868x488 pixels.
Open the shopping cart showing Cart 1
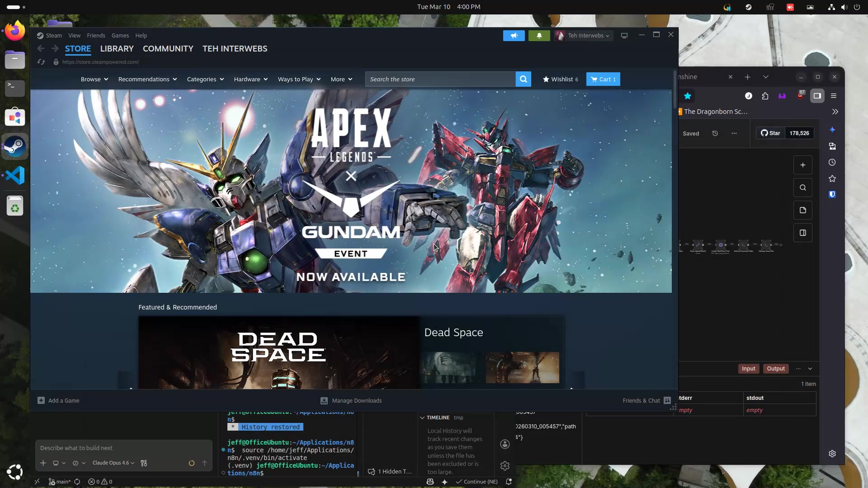pyautogui.click(x=603, y=79)
